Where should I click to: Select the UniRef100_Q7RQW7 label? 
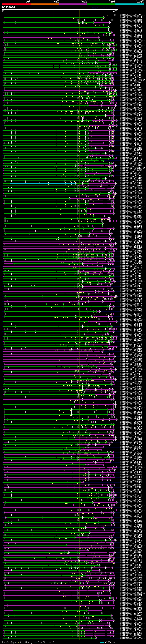[131, 613]
